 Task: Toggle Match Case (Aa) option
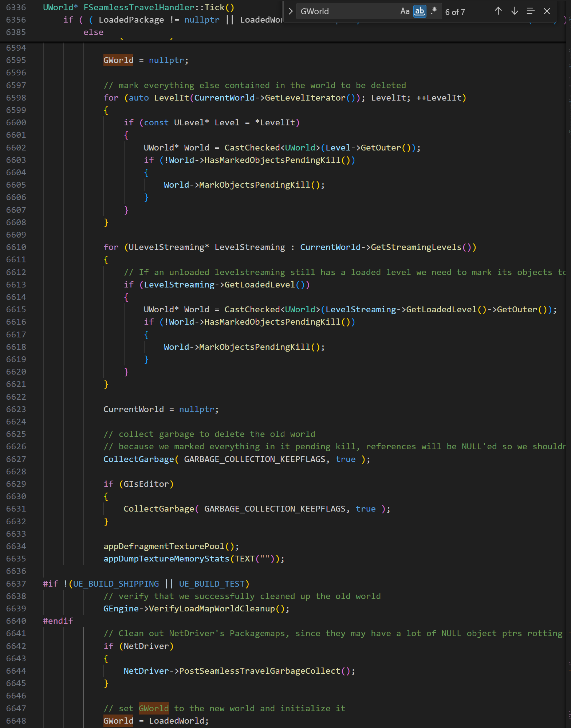(x=405, y=11)
